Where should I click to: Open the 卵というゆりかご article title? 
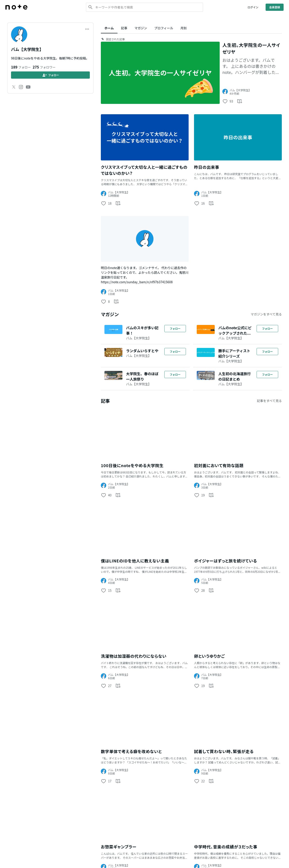pos(209,656)
